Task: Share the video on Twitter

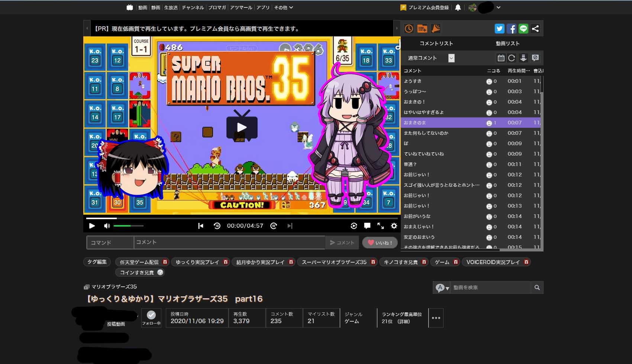Action: (x=499, y=29)
